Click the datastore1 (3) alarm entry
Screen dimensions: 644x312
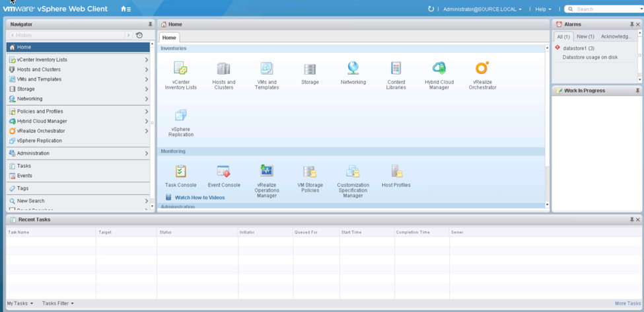(x=579, y=48)
